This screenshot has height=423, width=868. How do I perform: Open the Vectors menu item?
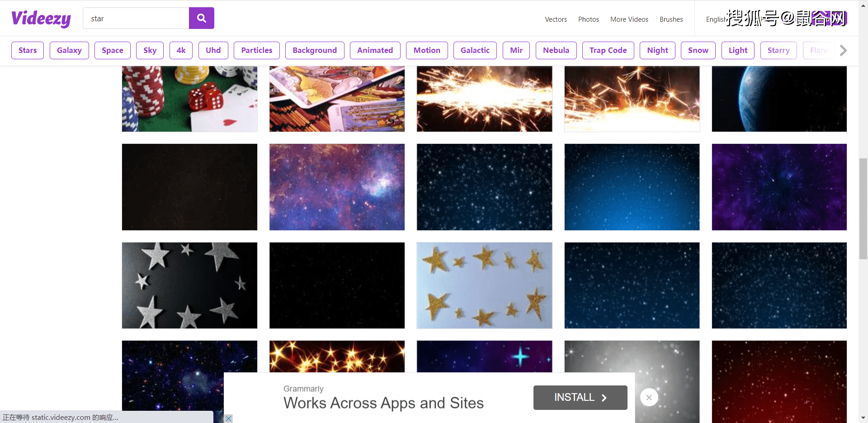tap(556, 19)
